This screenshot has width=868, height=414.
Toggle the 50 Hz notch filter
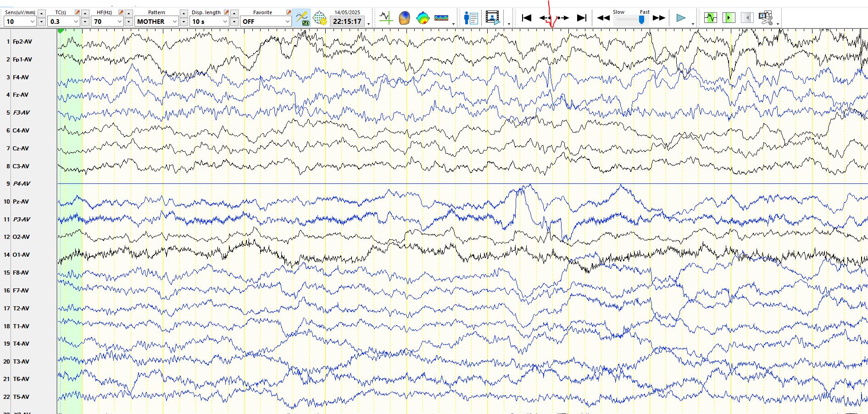point(302,18)
